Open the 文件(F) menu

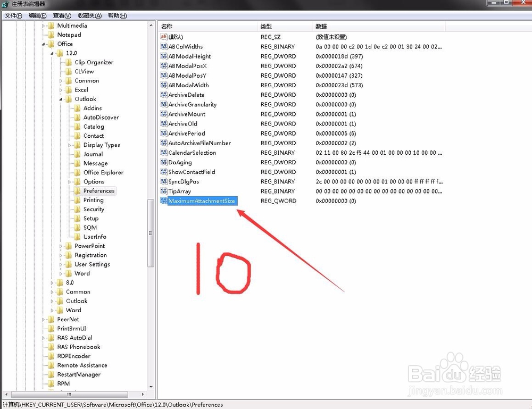coord(13,15)
